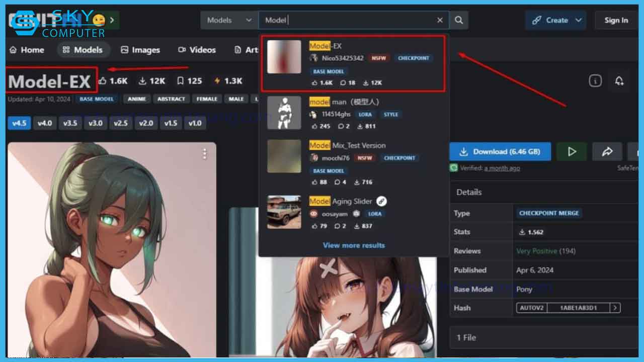The width and height of the screenshot is (644, 362).
Task: Choose the "Model Aging Slider" search result
Action: coord(353,213)
